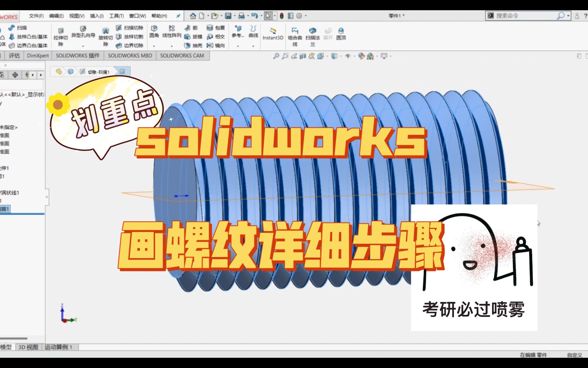Expand the 曲线 curves dropdown arrow
Viewport: 588px width, 368px height.
pos(253,46)
